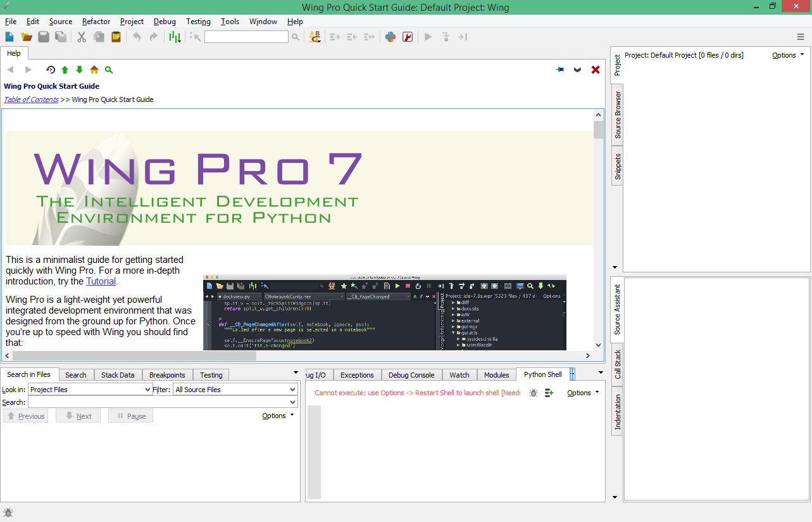Click the Undo arrow icon
Screen dimensions: 812x522
click(x=137, y=37)
